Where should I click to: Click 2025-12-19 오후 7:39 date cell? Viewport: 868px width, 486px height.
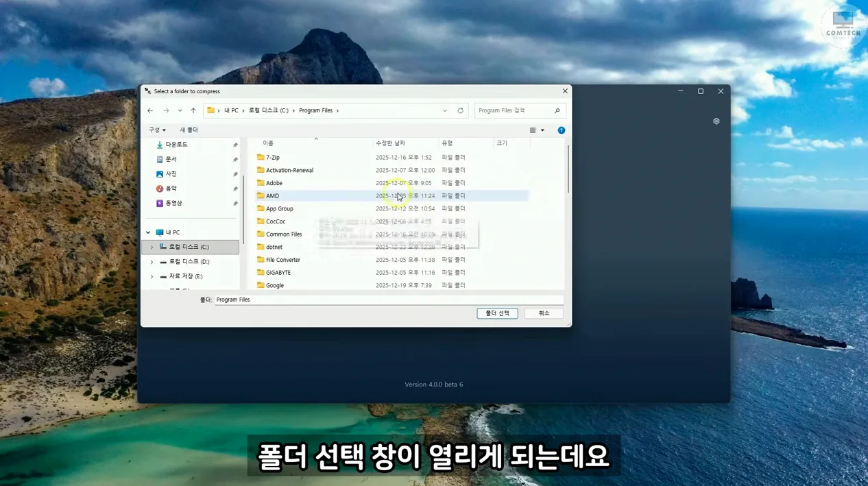[404, 285]
